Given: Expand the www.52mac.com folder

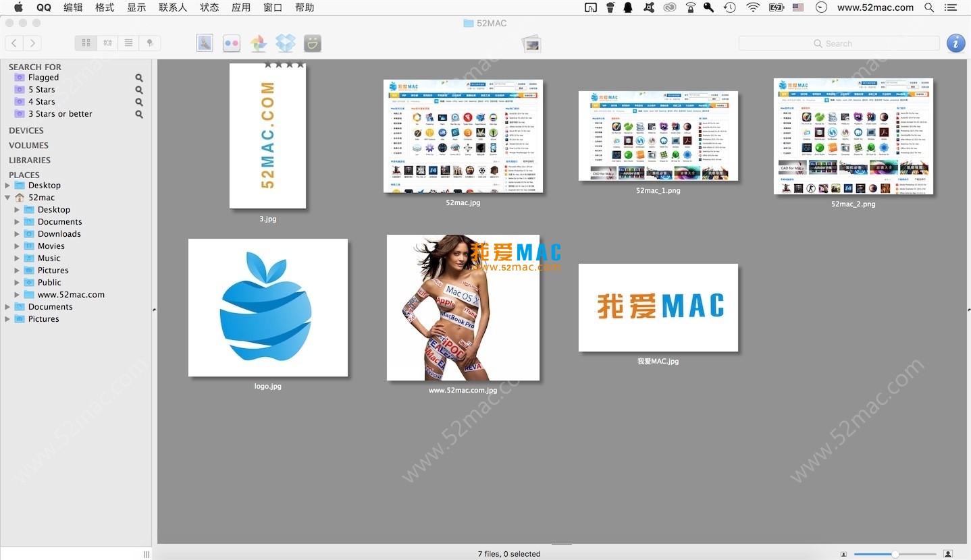Looking at the screenshot, I should pos(18,295).
